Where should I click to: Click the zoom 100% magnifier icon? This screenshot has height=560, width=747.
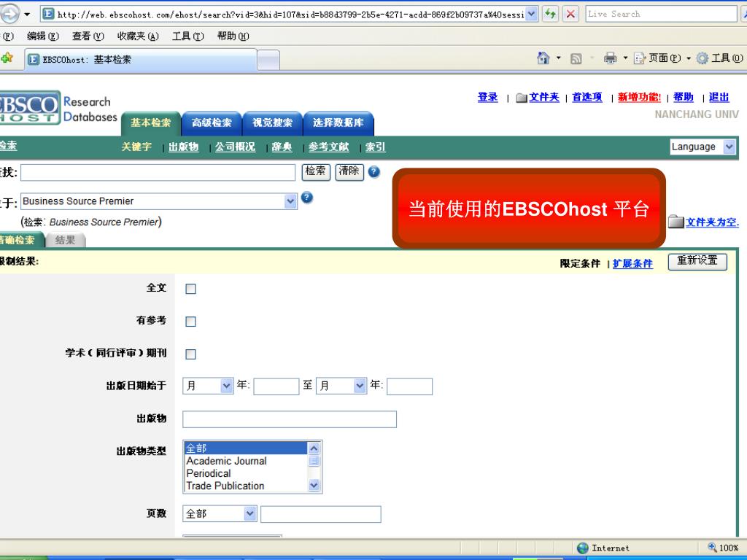pos(712,548)
